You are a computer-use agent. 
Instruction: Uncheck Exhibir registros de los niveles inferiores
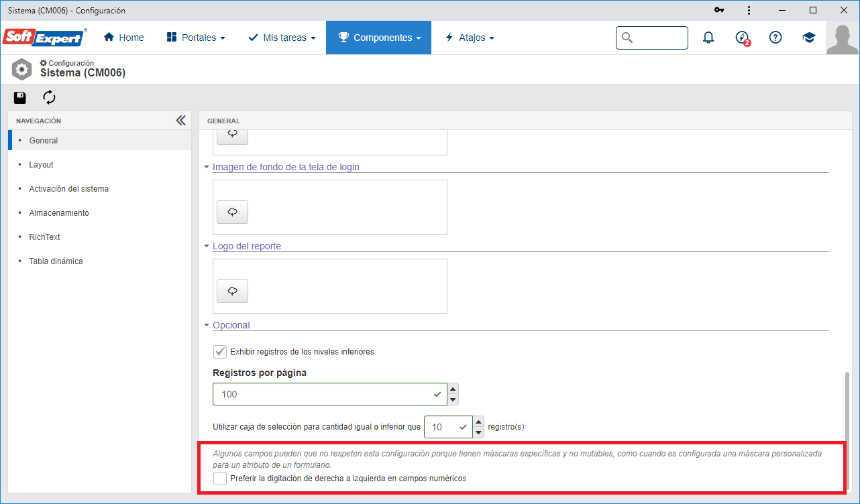coord(219,351)
